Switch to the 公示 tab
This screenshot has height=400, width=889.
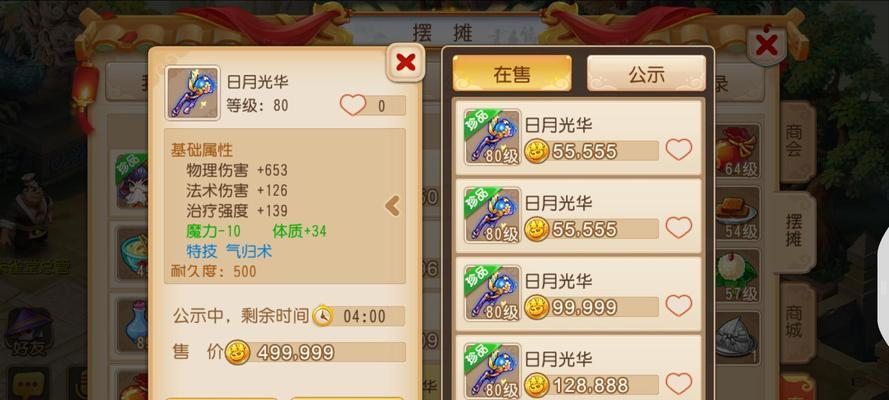click(x=646, y=74)
